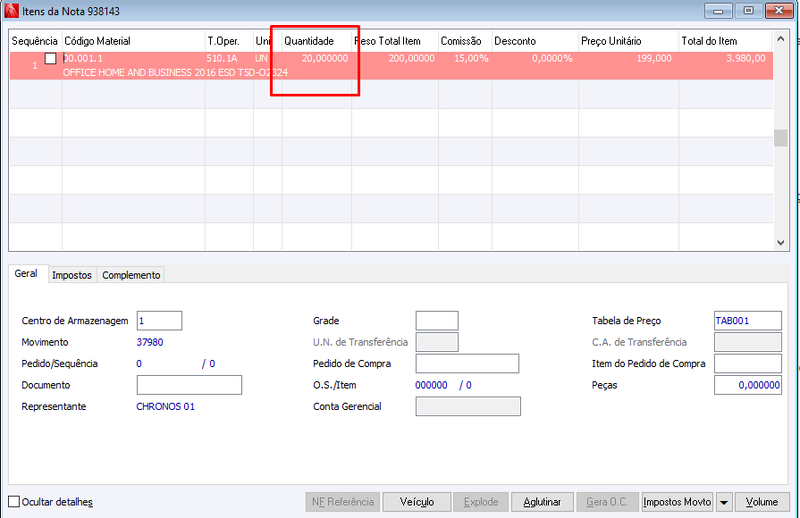
Task: Minimize the Itens da Nota window
Action: (x=718, y=11)
